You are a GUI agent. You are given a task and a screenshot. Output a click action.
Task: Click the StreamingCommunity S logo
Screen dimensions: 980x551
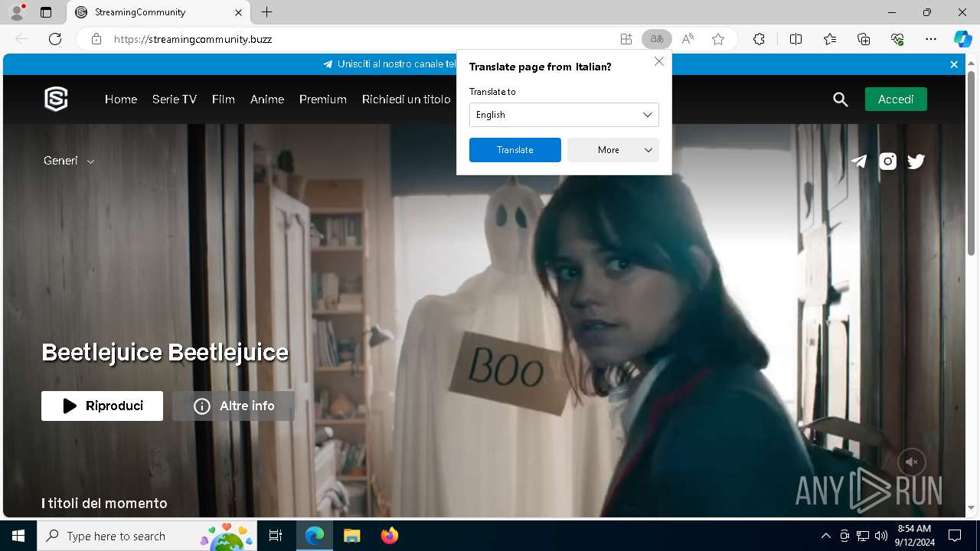[56, 99]
